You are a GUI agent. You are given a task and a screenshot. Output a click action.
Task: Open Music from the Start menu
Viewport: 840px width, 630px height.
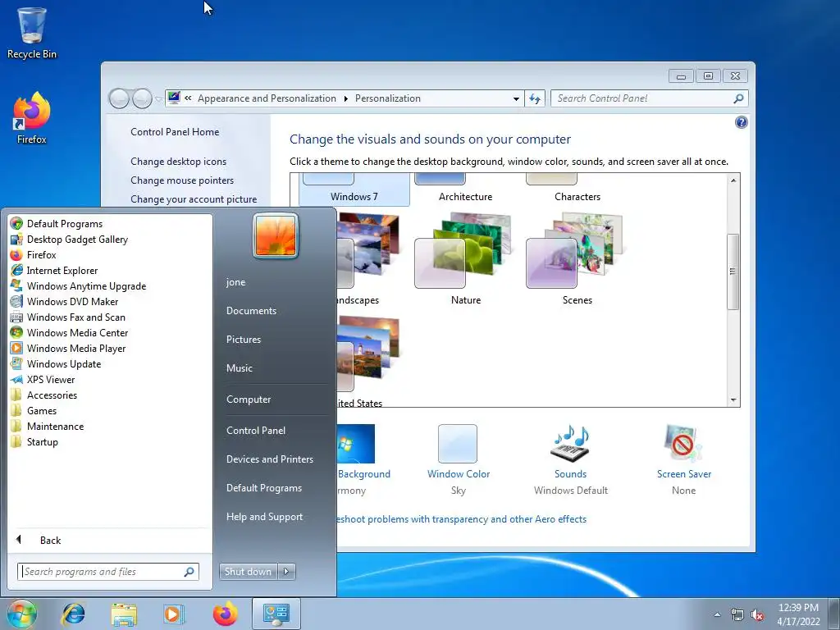(239, 368)
